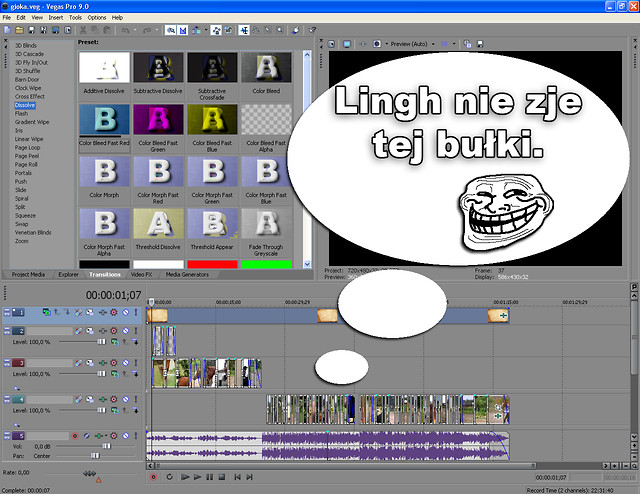Open the Auto Ripple dropdown arrow
This screenshot has height=494, width=640.
pyautogui.click(x=206, y=30)
